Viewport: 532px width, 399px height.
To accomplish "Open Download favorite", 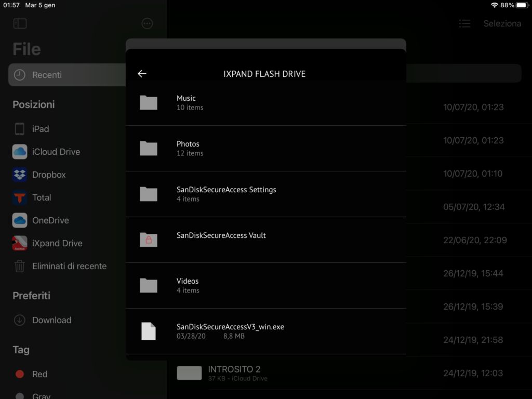I will coord(43,320).
